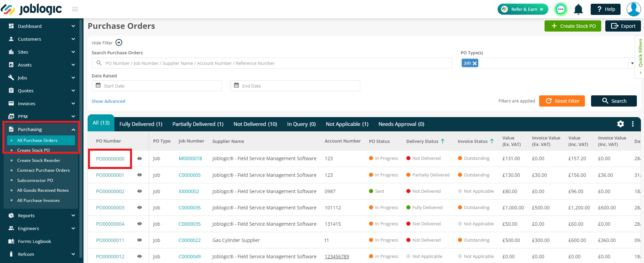This screenshot has width=644, height=263.
Task: Click the Jobs wrench icon
Action: click(11, 78)
